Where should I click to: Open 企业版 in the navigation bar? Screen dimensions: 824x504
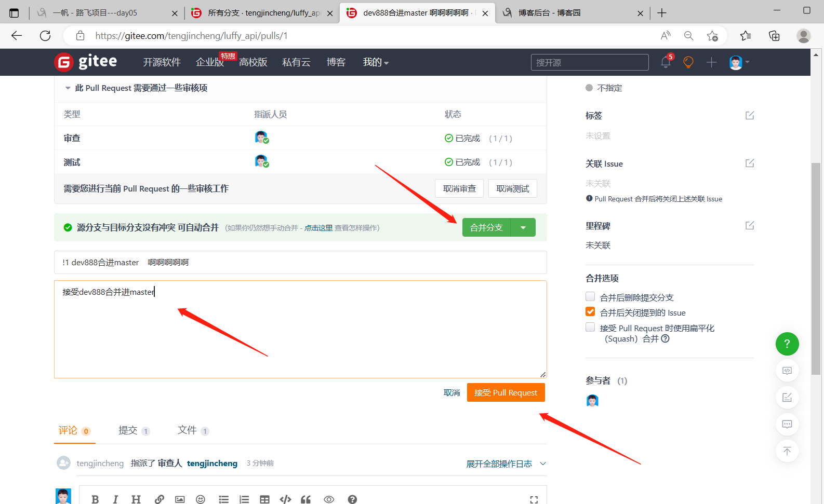point(209,62)
